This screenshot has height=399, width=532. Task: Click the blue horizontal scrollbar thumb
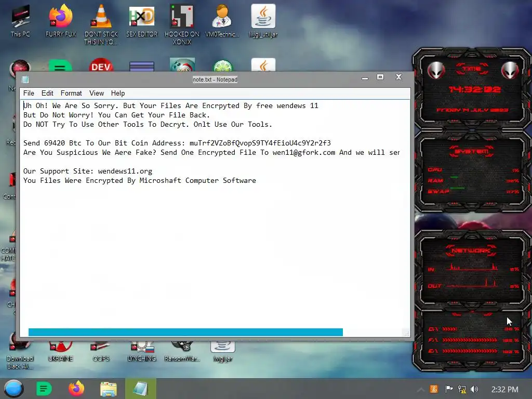click(x=185, y=332)
